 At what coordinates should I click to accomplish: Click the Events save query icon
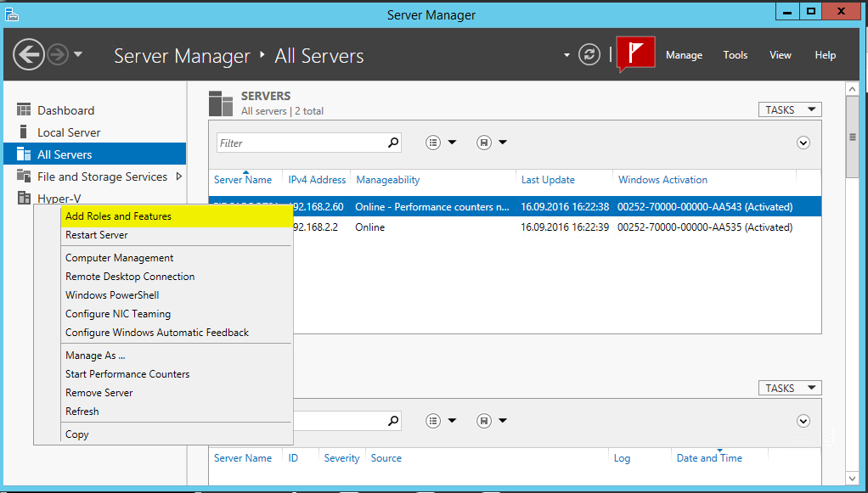(484, 421)
